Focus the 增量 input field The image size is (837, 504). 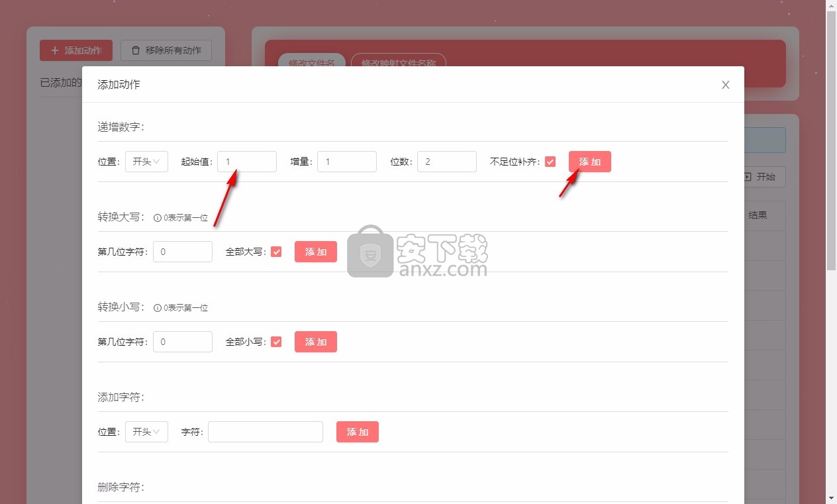(347, 162)
